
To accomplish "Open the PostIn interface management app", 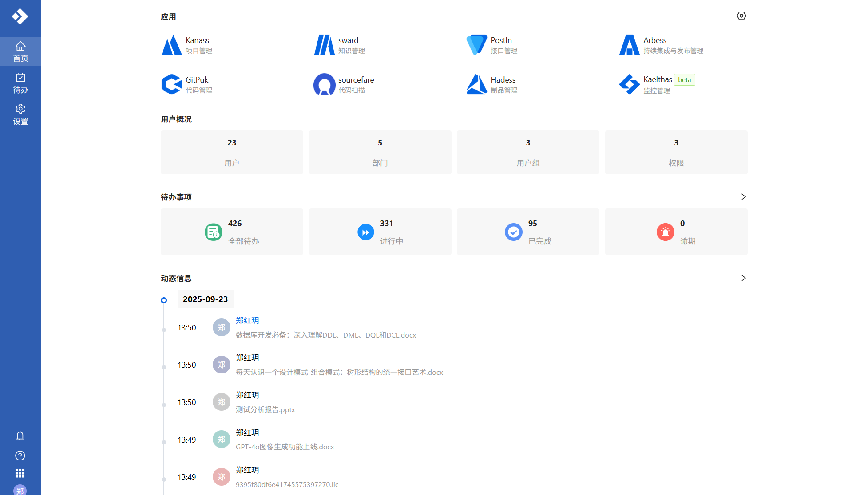I will point(492,45).
